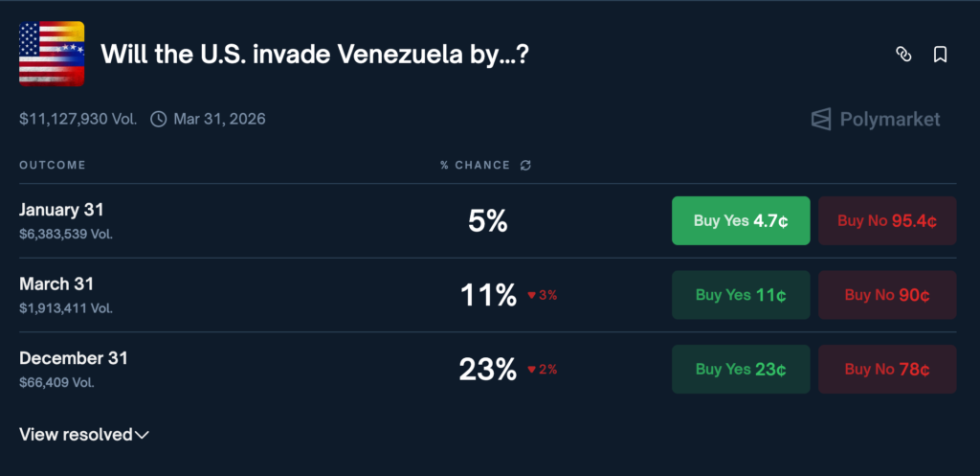Click the Polymarket logo

pos(875,120)
